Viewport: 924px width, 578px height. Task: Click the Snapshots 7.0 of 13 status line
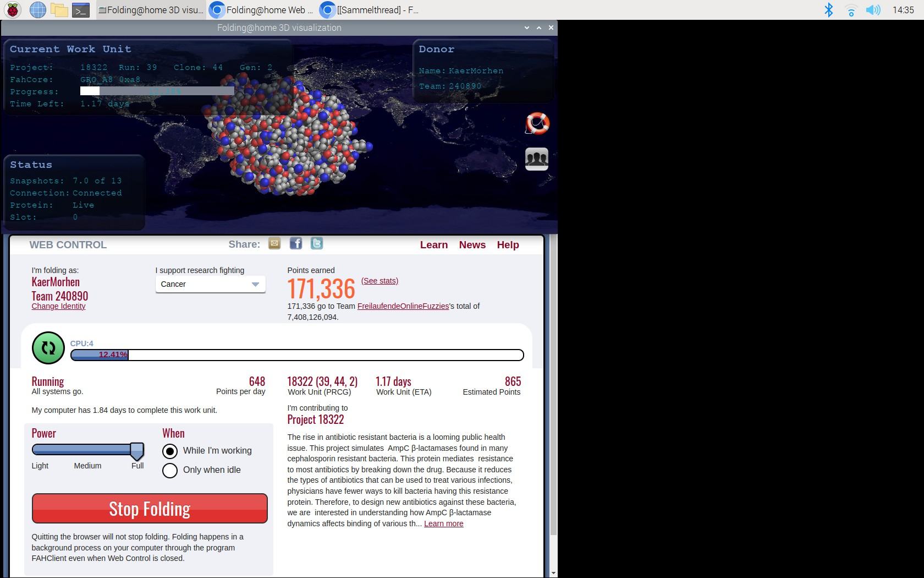click(x=66, y=181)
